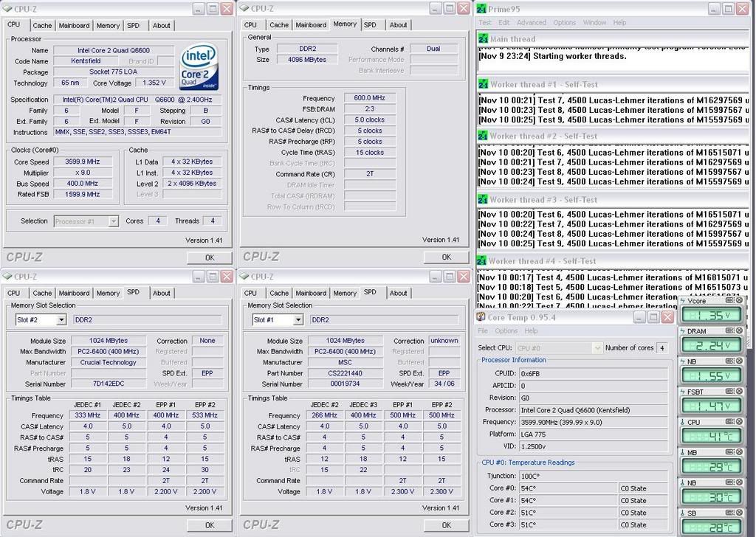756x537 pixels.
Task: Click Worker thread #3 window icon
Action: pos(483,199)
